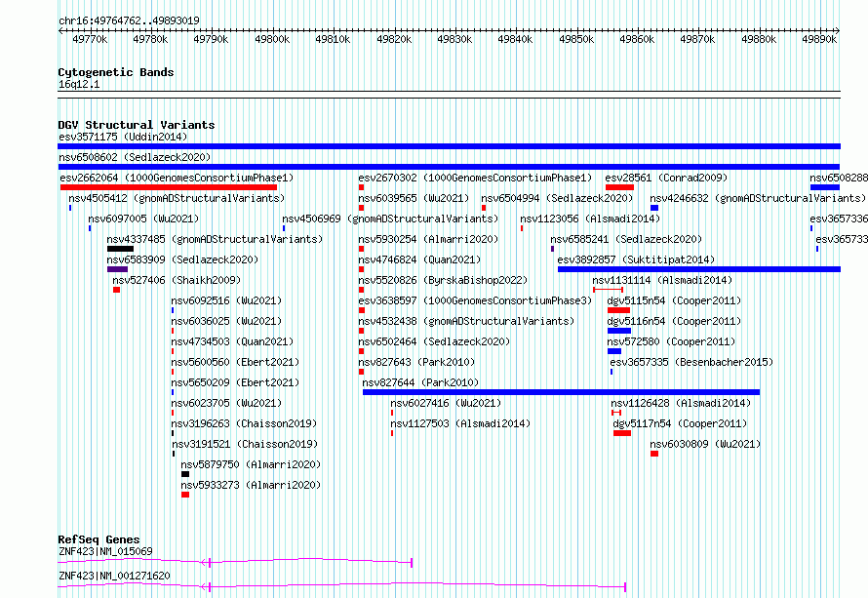Image resolution: width=868 pixels, height=598 pixels.
Task: Click the nsv6502464 (Sedlazeck2020) label
Action: (434, 341)
